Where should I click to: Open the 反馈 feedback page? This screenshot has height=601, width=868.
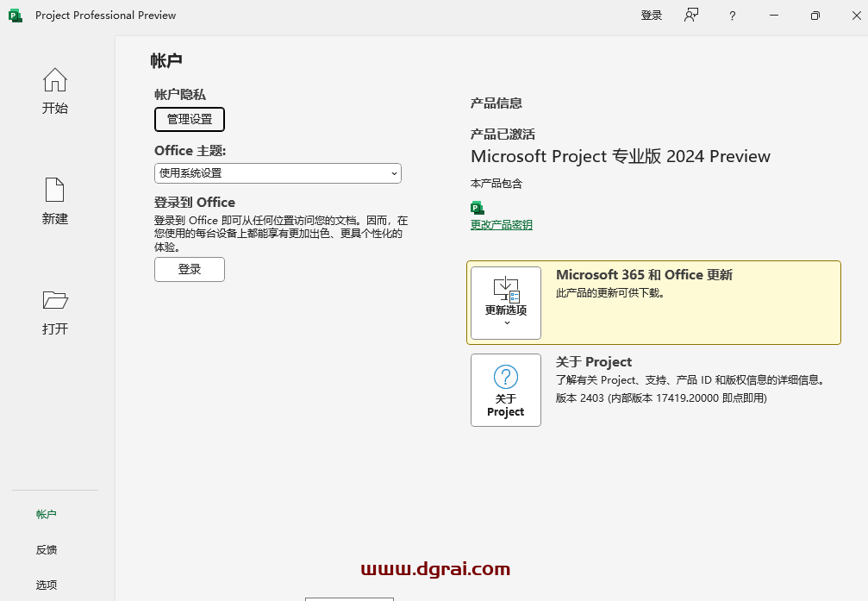[x=47, y=549]
